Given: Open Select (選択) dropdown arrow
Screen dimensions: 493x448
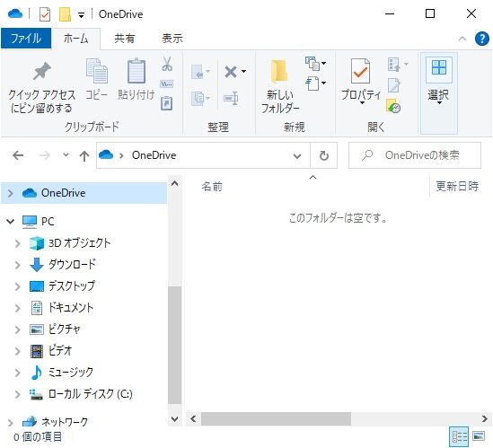Looking at the screenshot, I should tap(439, 103).
